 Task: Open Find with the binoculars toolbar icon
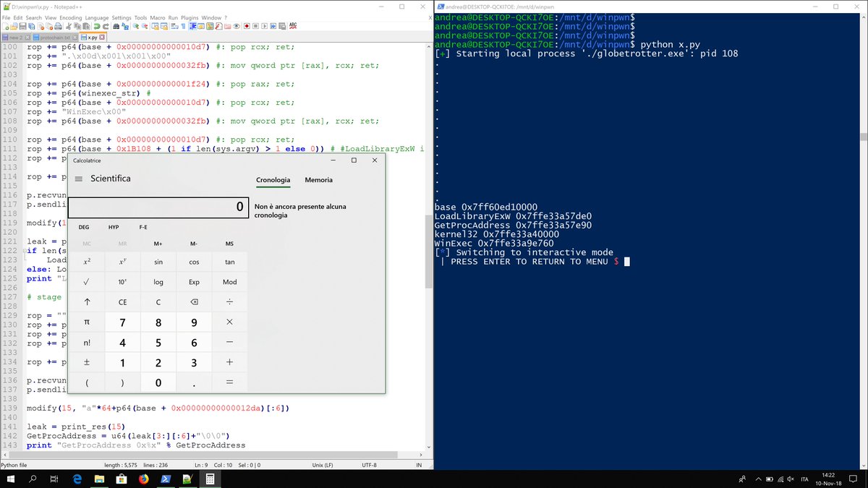point(116,26)
